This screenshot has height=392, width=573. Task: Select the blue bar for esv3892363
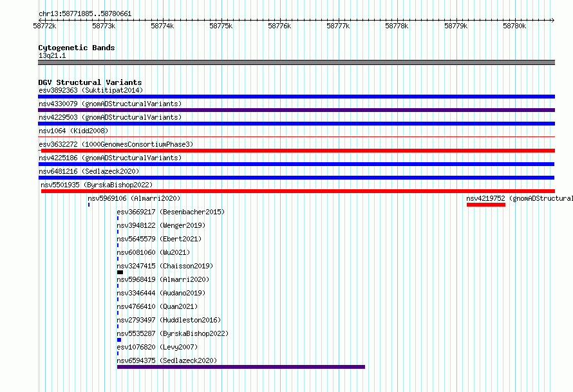(x=296, y=97)
